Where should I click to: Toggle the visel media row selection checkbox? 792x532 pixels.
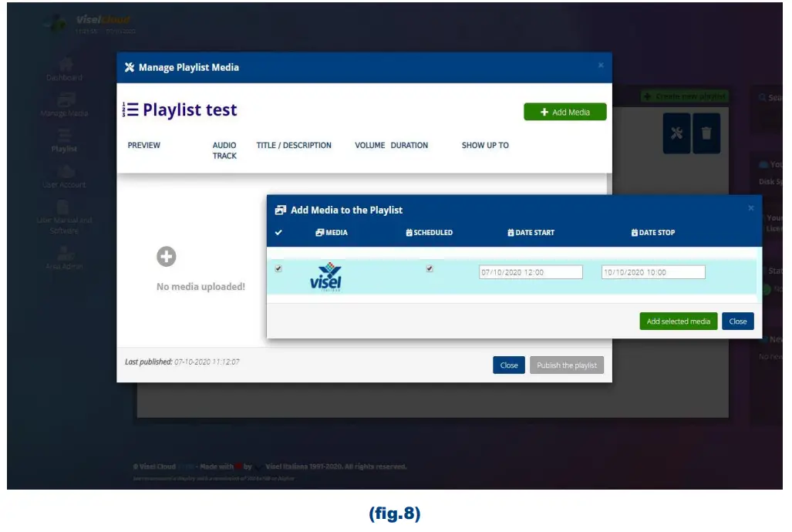click(278, 269)
